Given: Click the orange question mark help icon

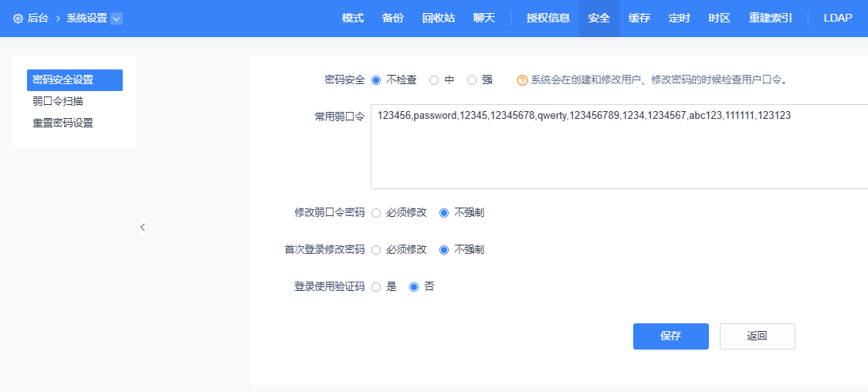Looking at the screenshot, I should pos(522,80).
